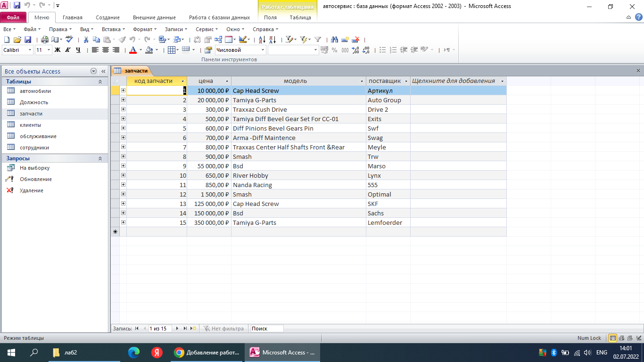Open the Сервис menu
The height and width of the screenshot is (362, 644).
point(206,29)
